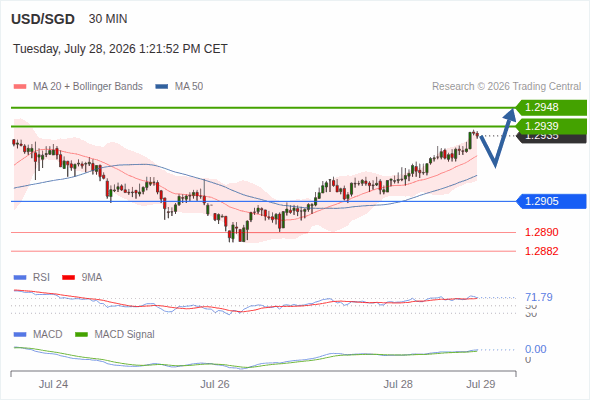
Task: Click the 9MA legend label
Action: pos(92,278)
